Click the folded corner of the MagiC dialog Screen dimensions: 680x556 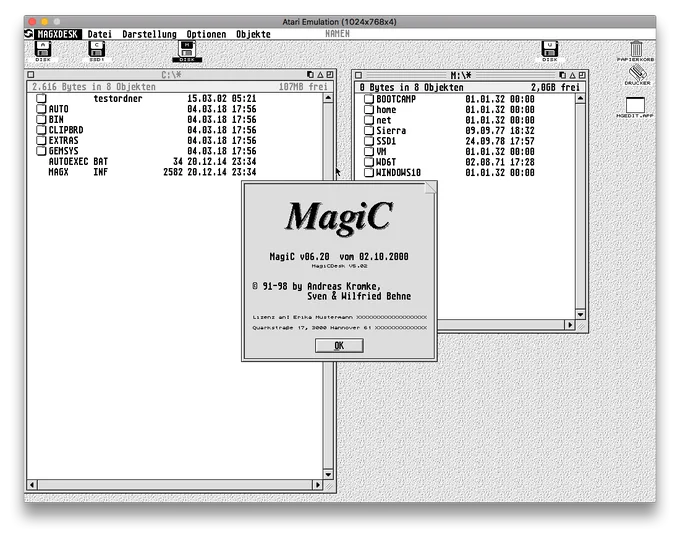click(430, 188)
